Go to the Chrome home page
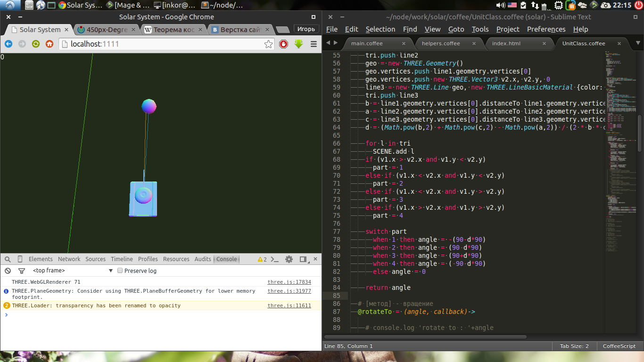Viewport: 644px width, 362px height. pyautogui.click(x=50, y=44)
